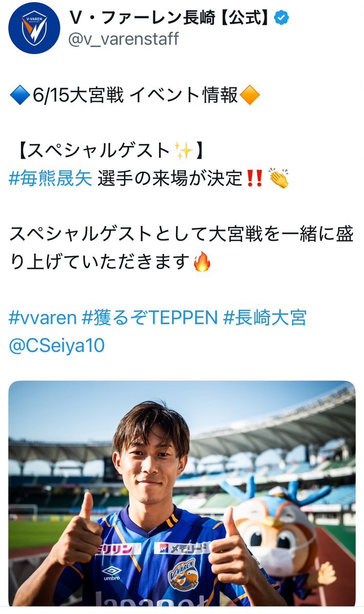Click the スペシャルゲストとして大宮戦 sentence text
This screenshot has width=364, height=614.
coord(181,247)
